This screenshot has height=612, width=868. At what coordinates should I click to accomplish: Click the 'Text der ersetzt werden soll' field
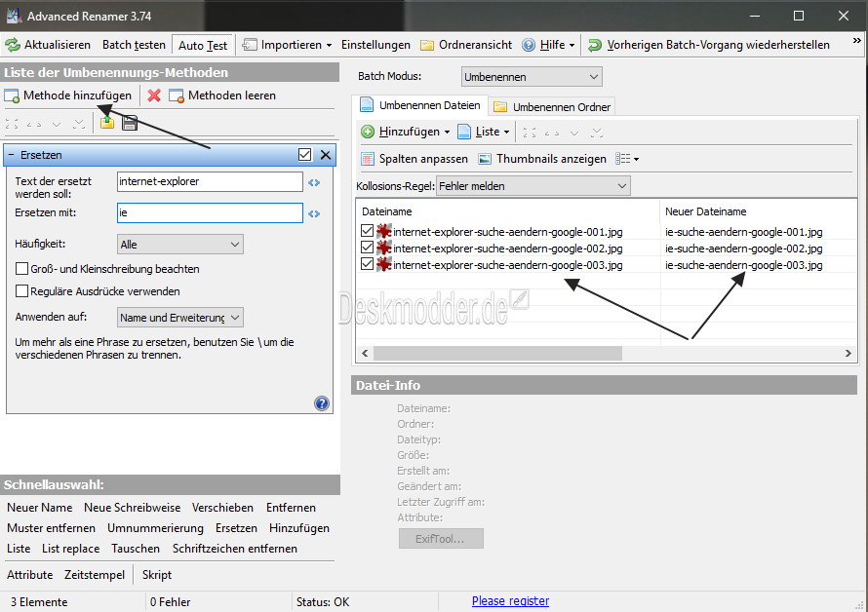[x=210, y=181]
